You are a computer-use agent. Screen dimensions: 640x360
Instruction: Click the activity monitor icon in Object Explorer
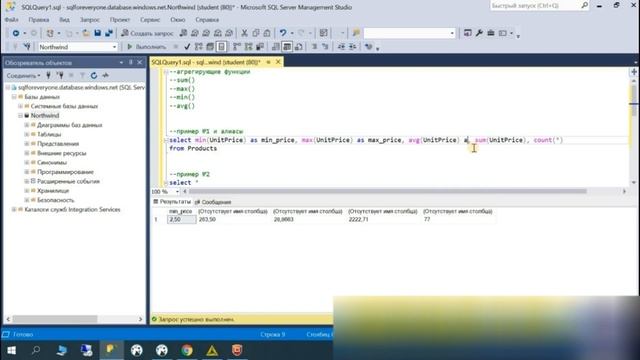106,76
